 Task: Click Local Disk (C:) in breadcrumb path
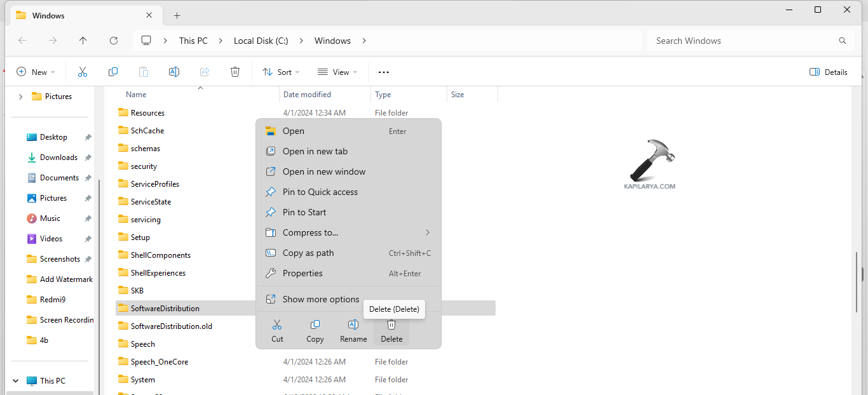pyautogui.click(x=261, y=41)
